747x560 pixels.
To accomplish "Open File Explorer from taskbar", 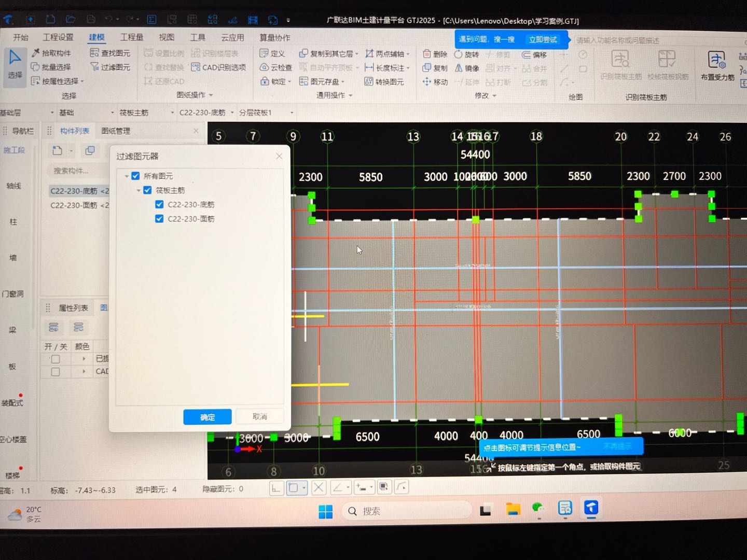I will pos(513,509).
